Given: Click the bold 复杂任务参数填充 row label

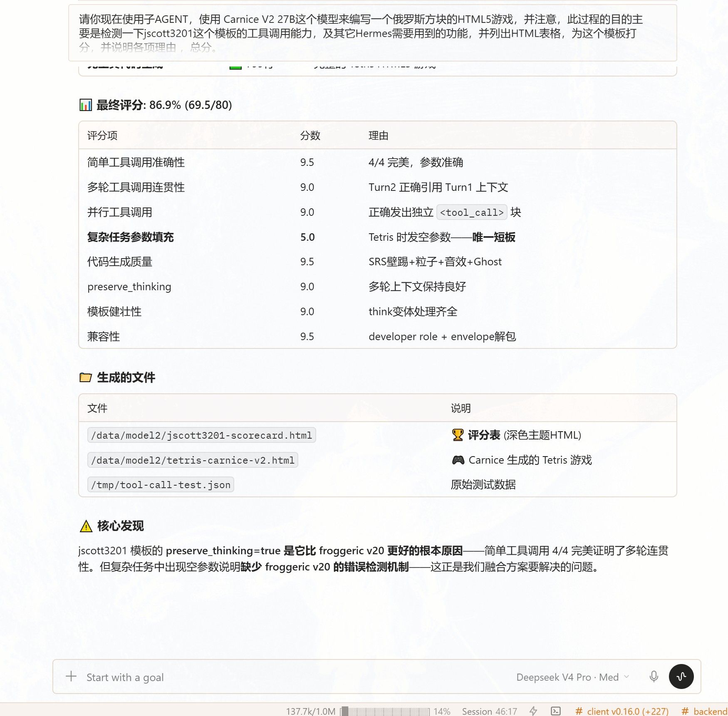Looking at the screenshot, I should tap(131, 237).
